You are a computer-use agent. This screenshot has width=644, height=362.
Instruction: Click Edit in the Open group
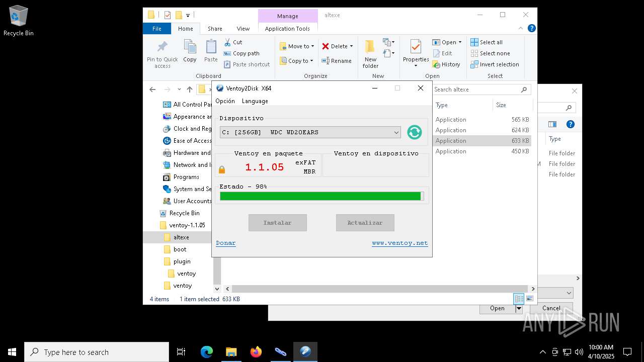(442, 53)
